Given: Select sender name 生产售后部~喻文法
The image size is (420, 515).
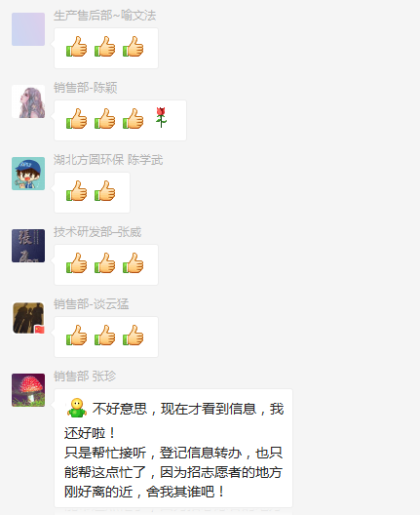Looking at the screenshot, I should pos(104,16).
